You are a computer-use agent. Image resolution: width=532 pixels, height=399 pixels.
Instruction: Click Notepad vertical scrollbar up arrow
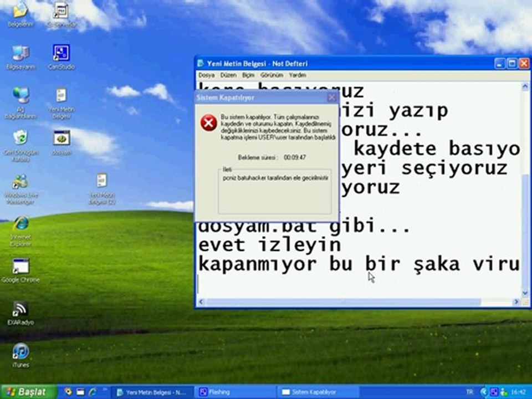tap(525, 86)
